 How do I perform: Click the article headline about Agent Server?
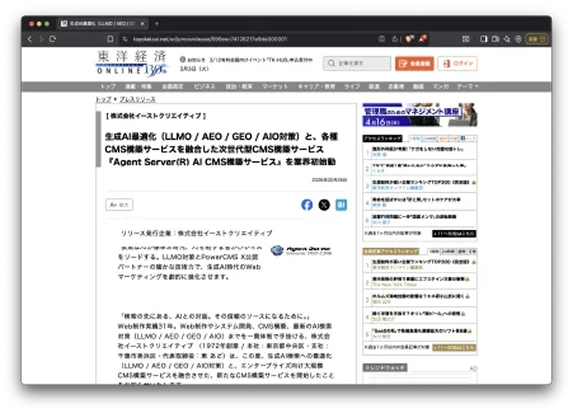221,149
